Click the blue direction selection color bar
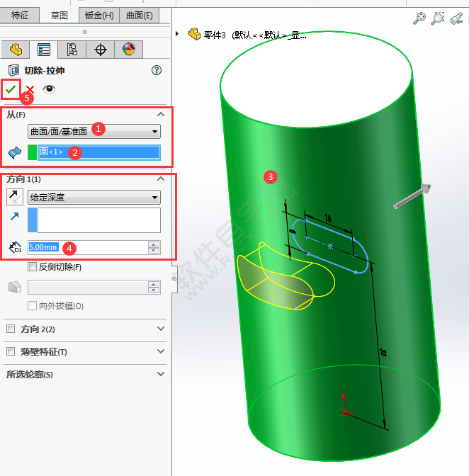 pyautogui.click(x=32, y=220)
